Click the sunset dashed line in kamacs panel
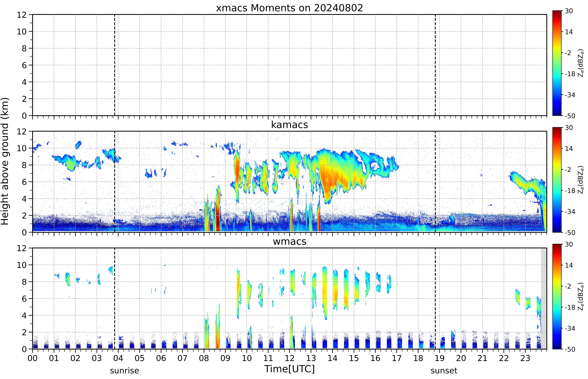Viewport: 588px width, 379px height. tap(435, 182)
